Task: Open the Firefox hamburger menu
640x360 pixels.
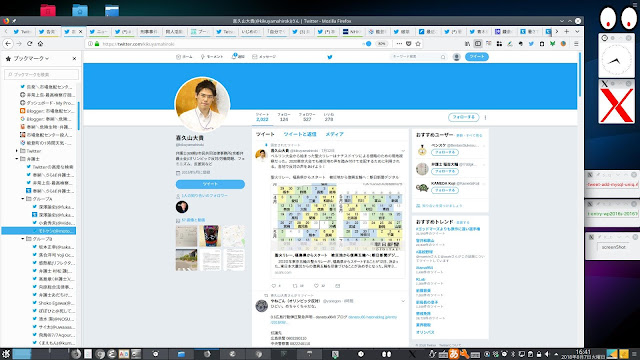Action: [x=576, y=44]
